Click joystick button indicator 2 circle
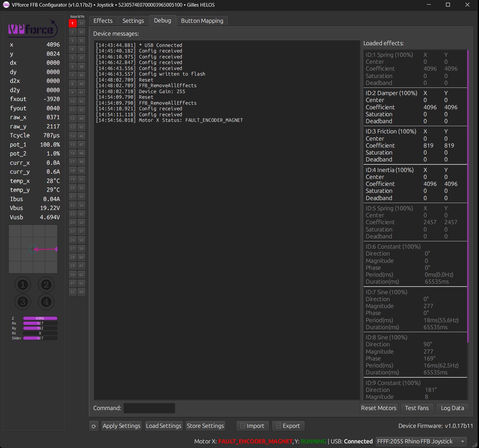479x448 pixels. pyautogui.click(x=46, y=285)
